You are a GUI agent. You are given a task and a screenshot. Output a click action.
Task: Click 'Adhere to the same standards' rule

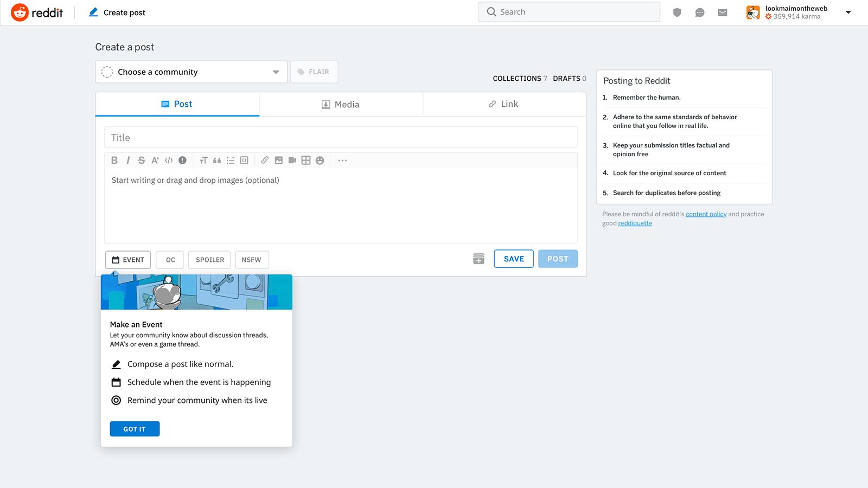coord(675,121)
